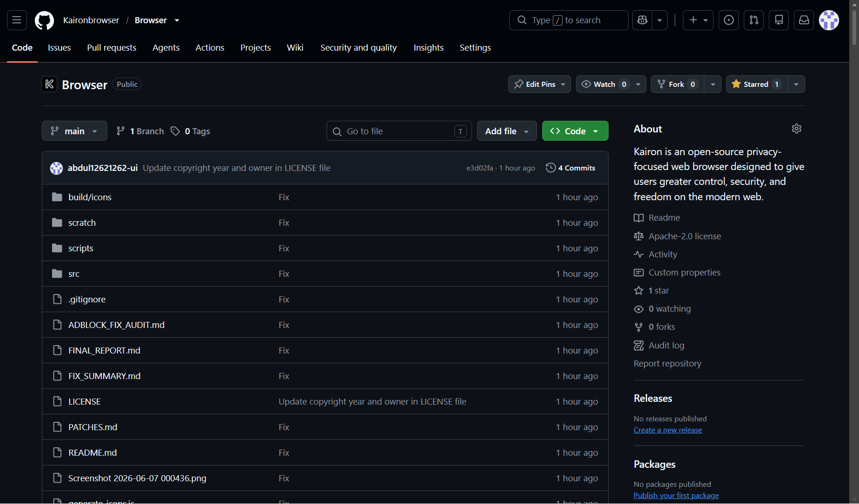The image size is (859, 504).
Task: Click Create a new release link
Action: tap(668, 430)
